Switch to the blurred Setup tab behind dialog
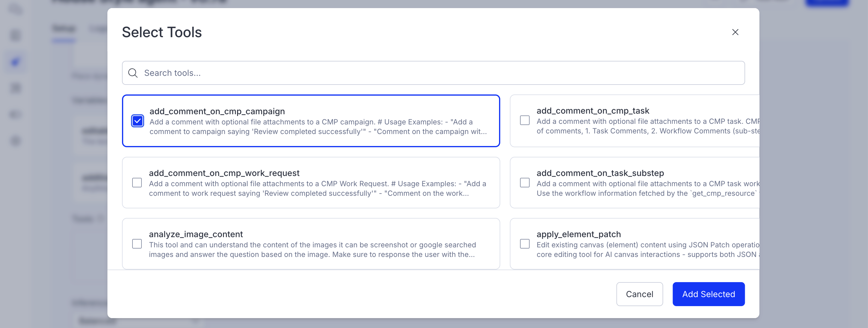 coord(64,29)
